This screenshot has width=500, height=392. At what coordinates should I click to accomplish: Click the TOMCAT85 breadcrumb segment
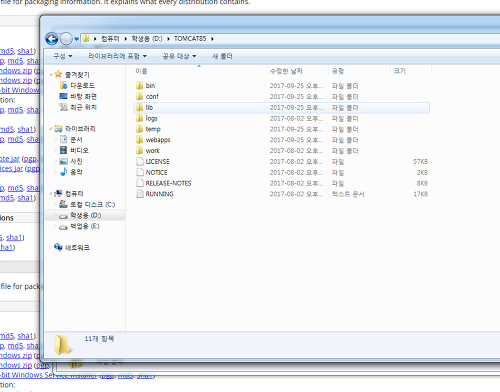click(190, 39)
